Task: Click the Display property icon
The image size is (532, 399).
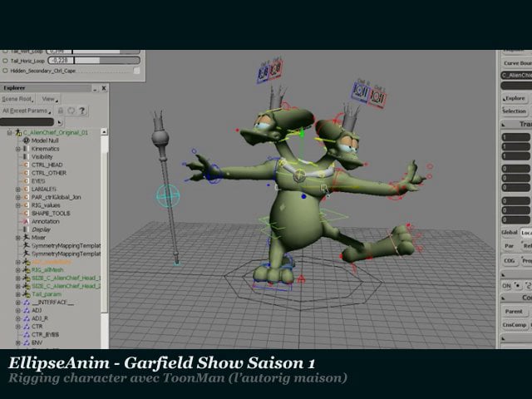Action: tap(25, 229)
